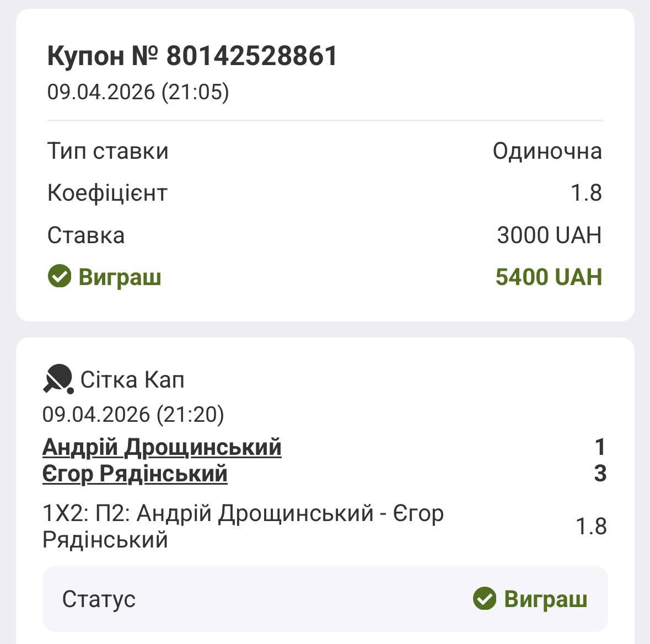The width and height of the screenshot is (650, 644).
Task: Open Андрій Дрощинський player link
Action: [162, 447]
